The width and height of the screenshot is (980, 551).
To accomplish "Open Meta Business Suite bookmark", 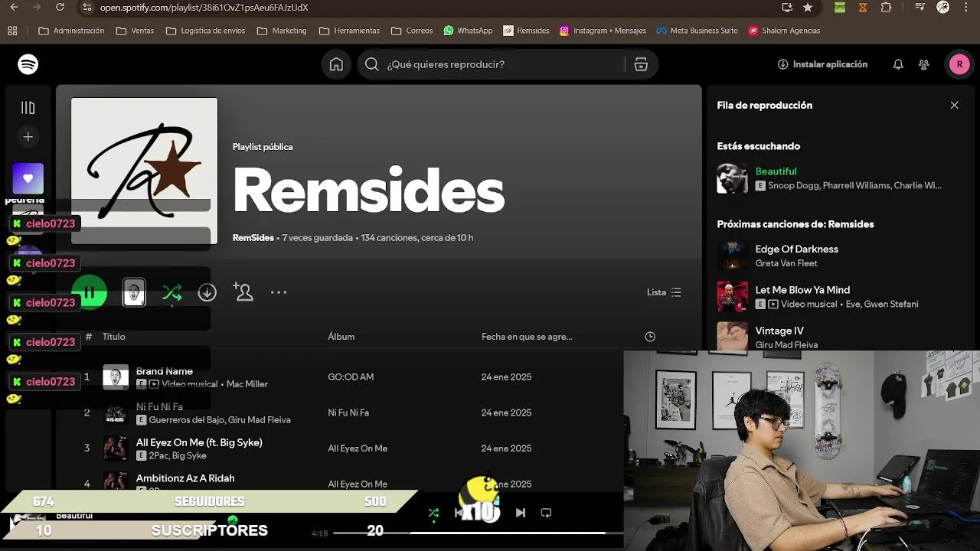I will (x=697, y=31).
